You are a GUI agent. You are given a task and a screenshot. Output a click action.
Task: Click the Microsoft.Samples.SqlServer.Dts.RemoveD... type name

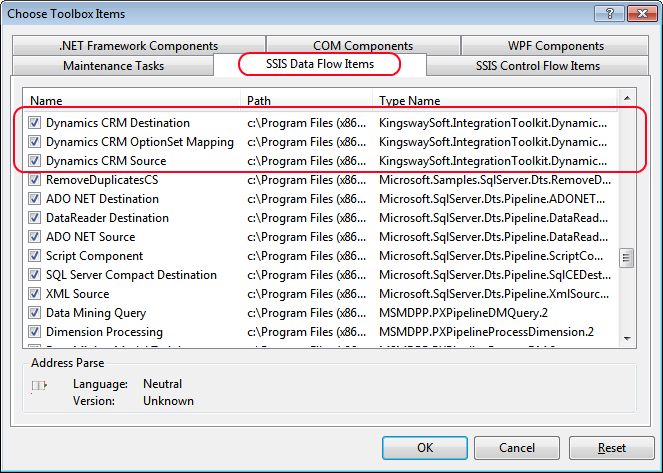click(495, 180)
